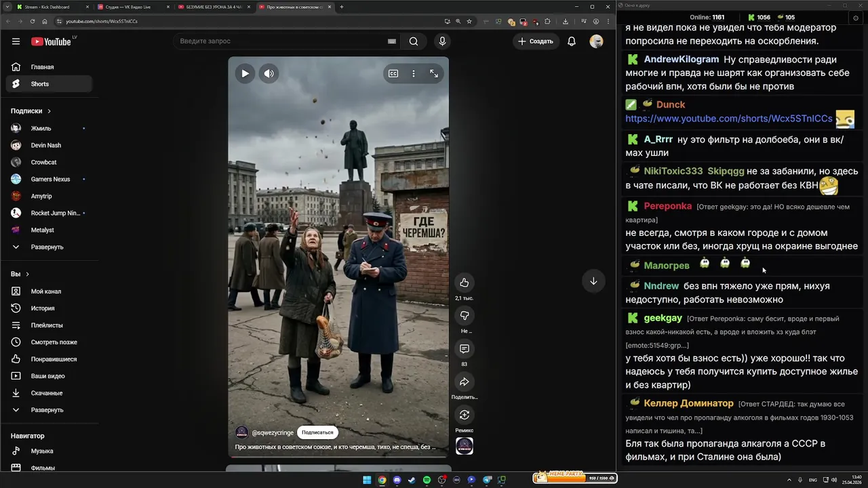Switch to БЕЗУМИЕ БЕЗ УРОНА tab
This screenshot has width=868, height=488.
[x=213, y=7]
